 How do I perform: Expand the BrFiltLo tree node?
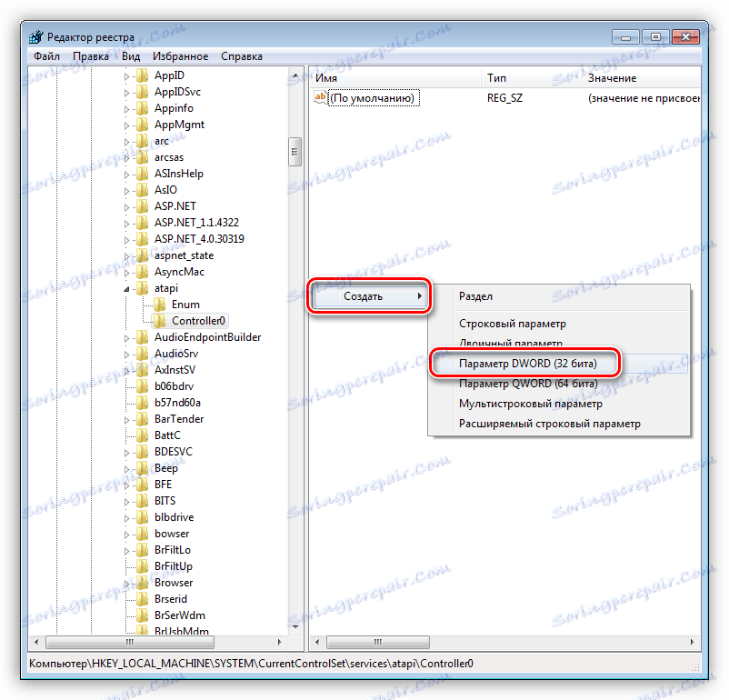click(x=126, y=551)
